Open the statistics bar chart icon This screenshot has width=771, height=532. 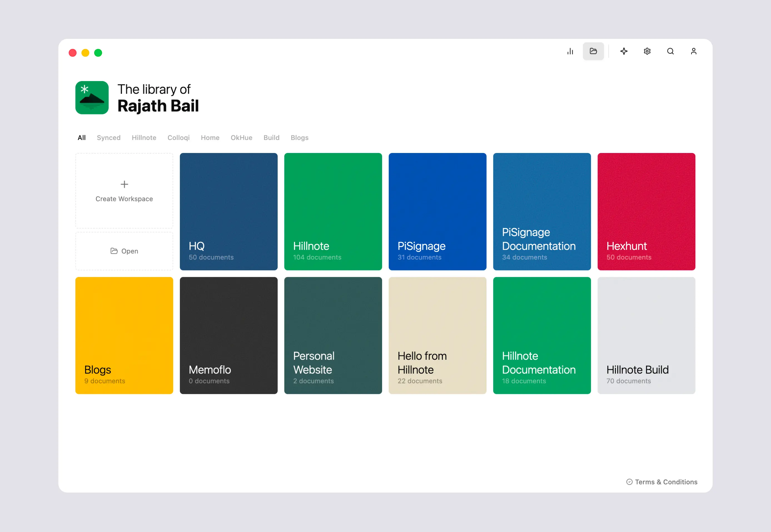(x=570, y=51)
